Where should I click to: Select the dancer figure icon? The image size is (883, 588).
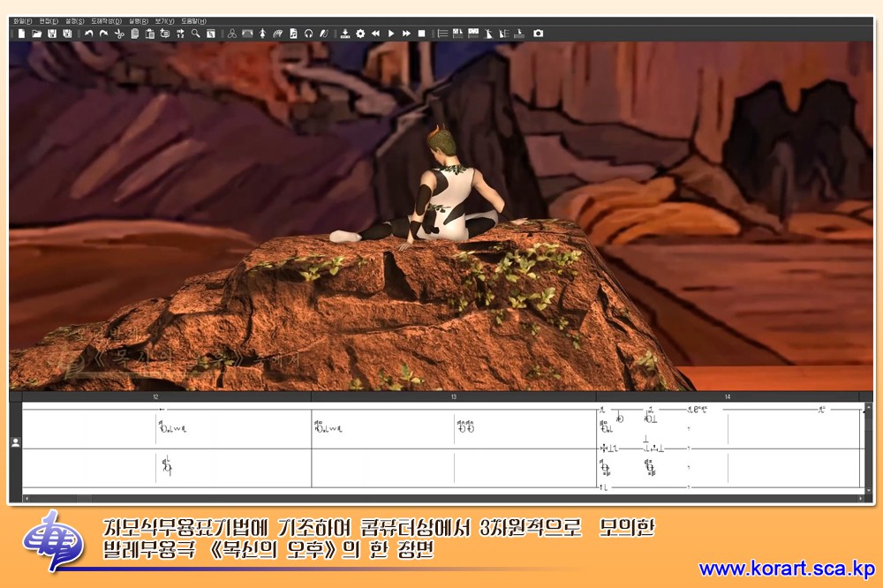262,34
